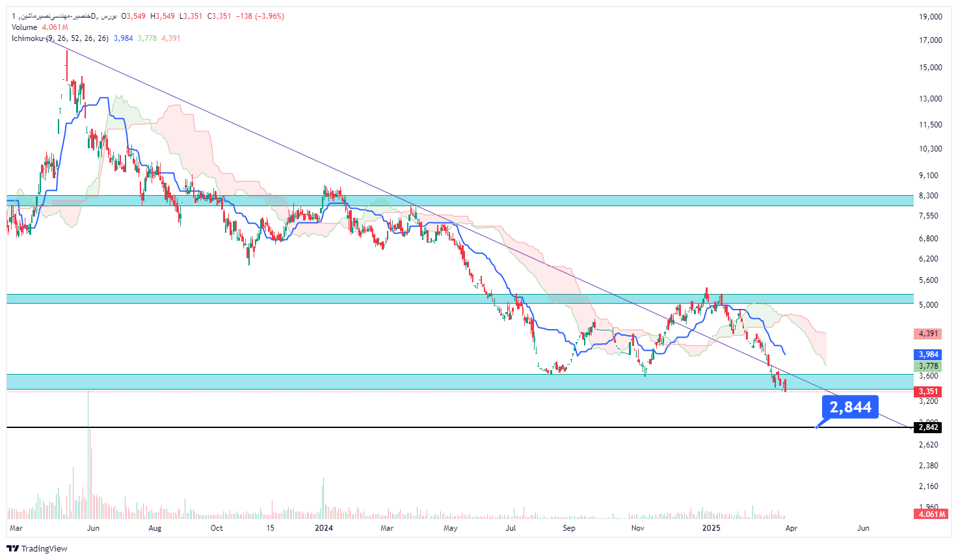Click the Volume indicator legend label
Screen dimensions: 958x560
click(x=25, y=27)
